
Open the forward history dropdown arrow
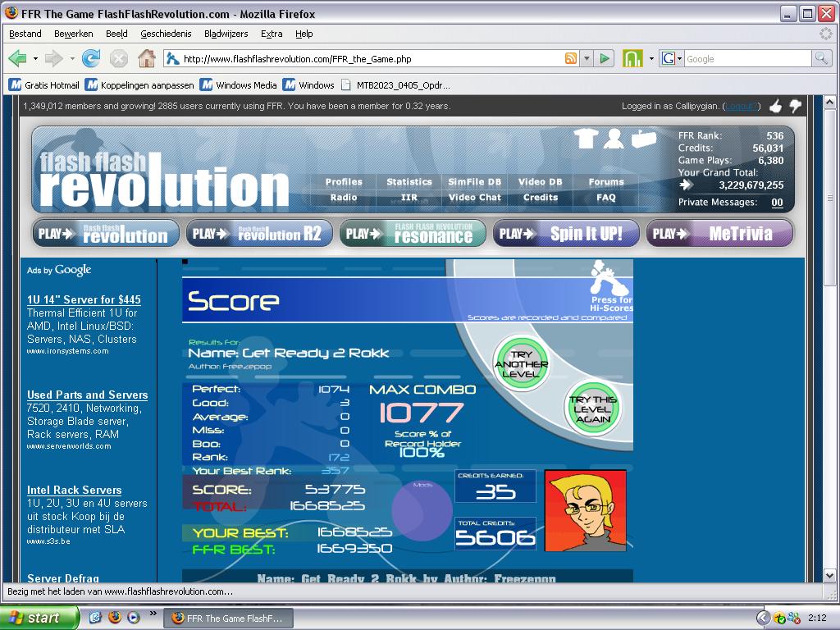click(72, 58)
